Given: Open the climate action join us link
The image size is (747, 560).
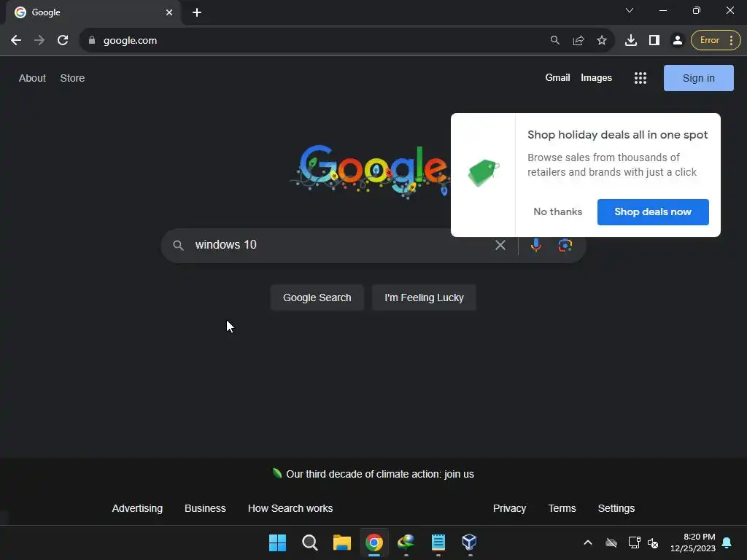Looking at the screenshot, I should pos(379,474).
